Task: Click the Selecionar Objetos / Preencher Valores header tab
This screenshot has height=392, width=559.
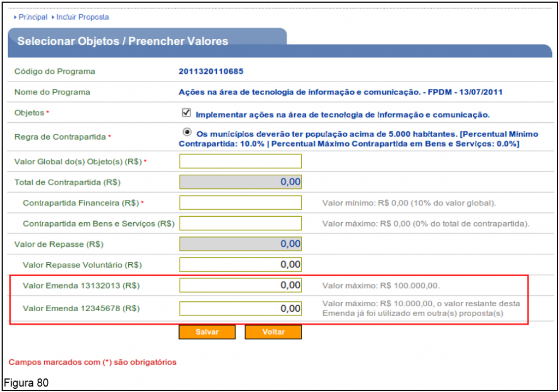Action: tap(123, 41)
